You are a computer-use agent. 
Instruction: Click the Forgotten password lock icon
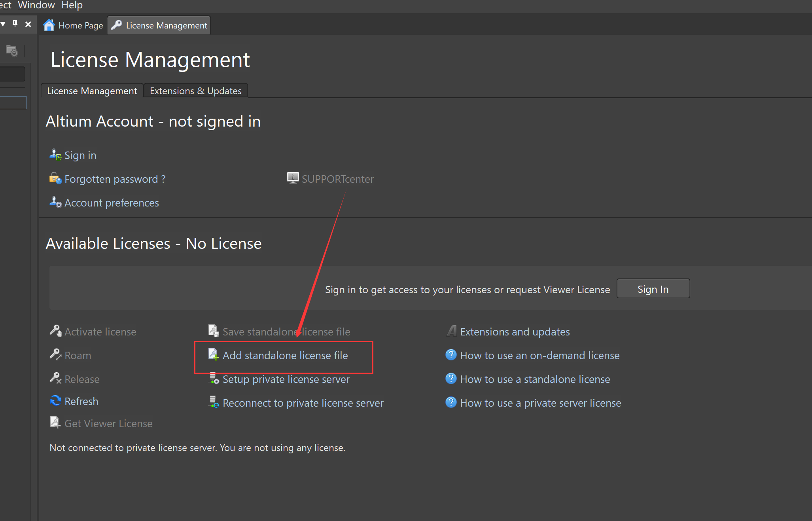pos(55,178)
